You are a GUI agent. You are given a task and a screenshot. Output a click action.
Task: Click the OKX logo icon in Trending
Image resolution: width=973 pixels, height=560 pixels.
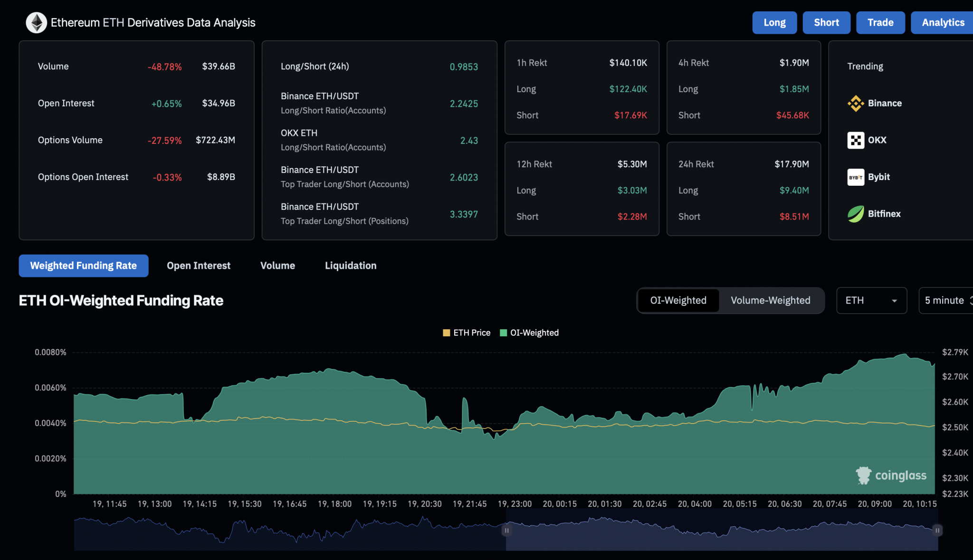coord(856,140)
